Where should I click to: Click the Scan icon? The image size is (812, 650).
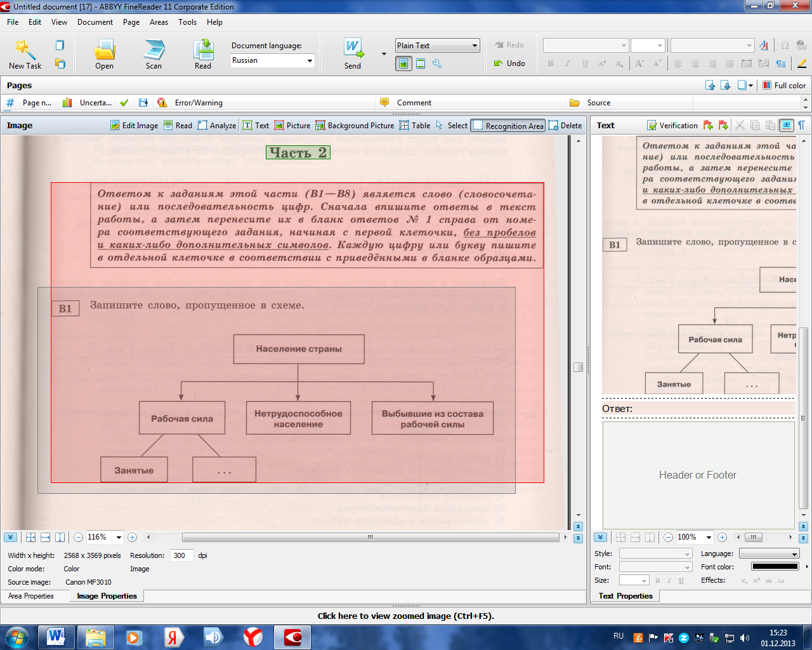154,54
